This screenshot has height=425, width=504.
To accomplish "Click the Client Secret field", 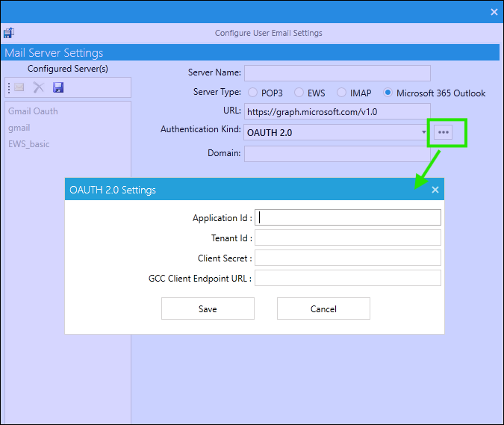I will pyautogui.click(x=348, y=258).
